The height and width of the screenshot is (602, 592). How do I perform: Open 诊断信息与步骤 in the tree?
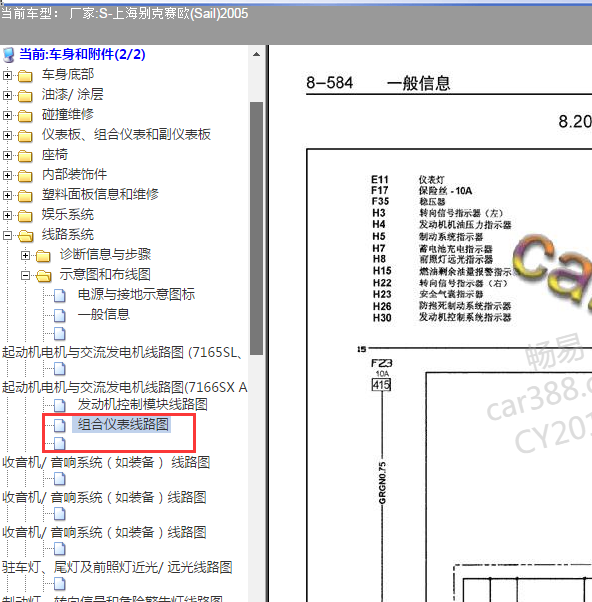point(105,254)
